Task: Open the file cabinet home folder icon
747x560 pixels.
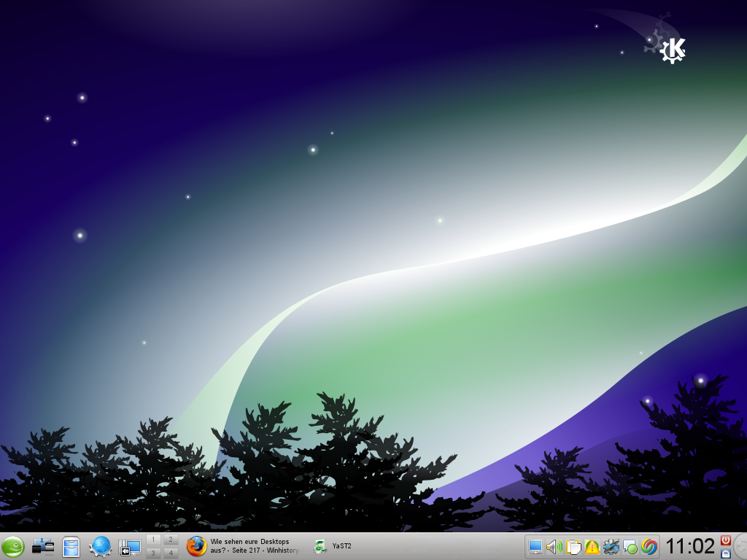Action: tap(71, 546)
